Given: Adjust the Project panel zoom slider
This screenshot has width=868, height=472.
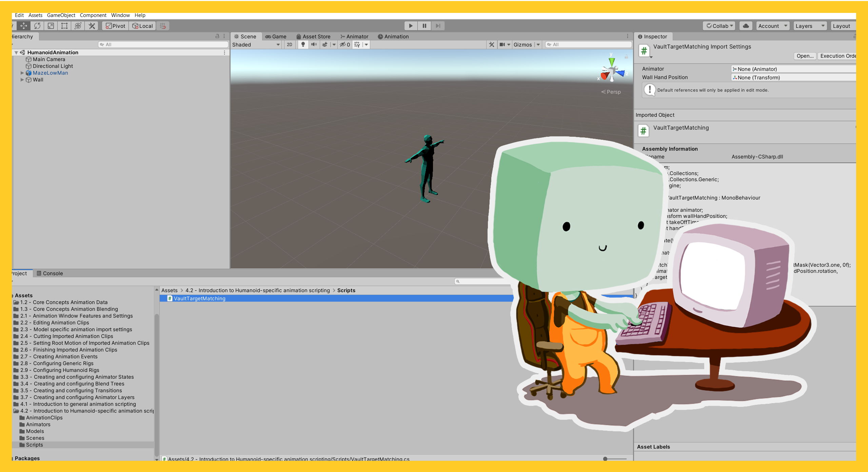Looking at the screenshot, I should (x=606, y=458).
